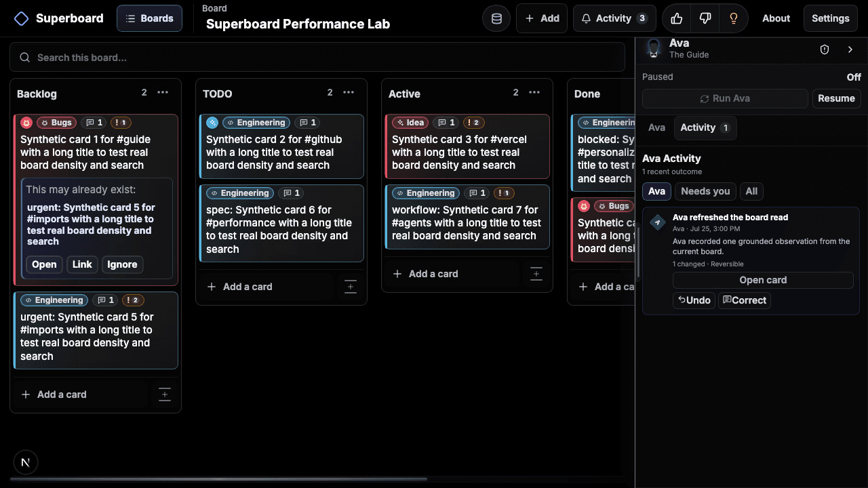This screenshot has height=488, width=868.
Task: Switch to Activity tab in Ava panel
Action: 705,127
